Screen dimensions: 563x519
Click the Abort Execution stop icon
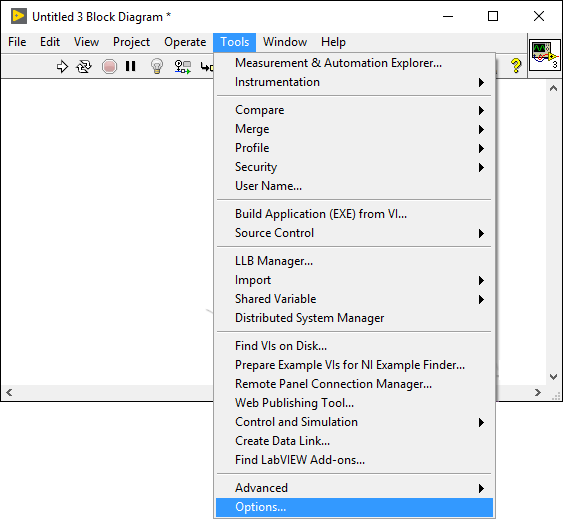pyautogui.click(x=109, y=66)
